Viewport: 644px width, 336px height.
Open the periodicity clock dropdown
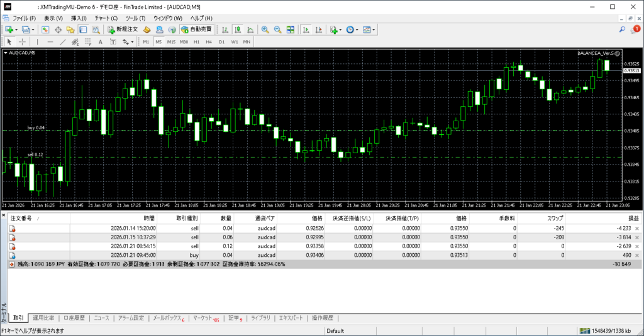357,30
